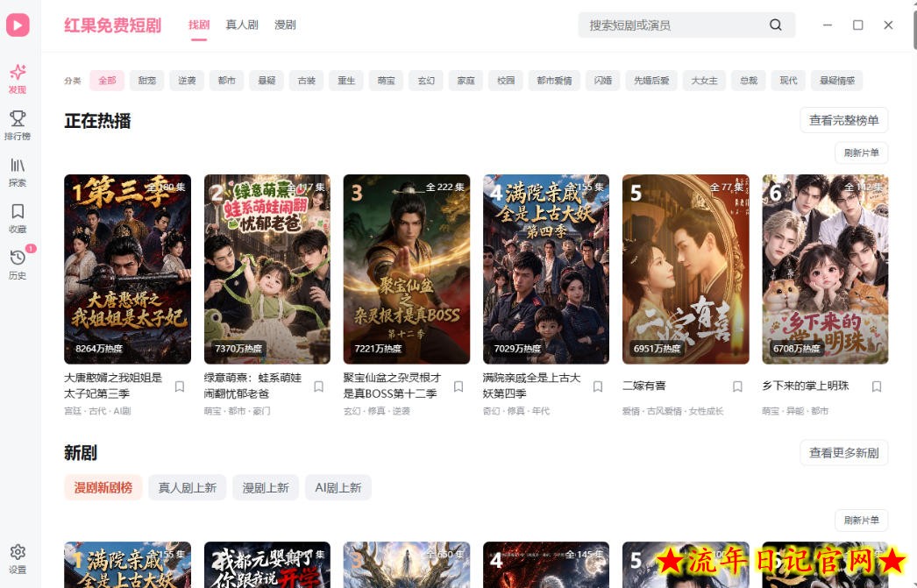Screen dimensions: 917x588
Task: Select the 全部 category chip
Action: coord(107,81)
